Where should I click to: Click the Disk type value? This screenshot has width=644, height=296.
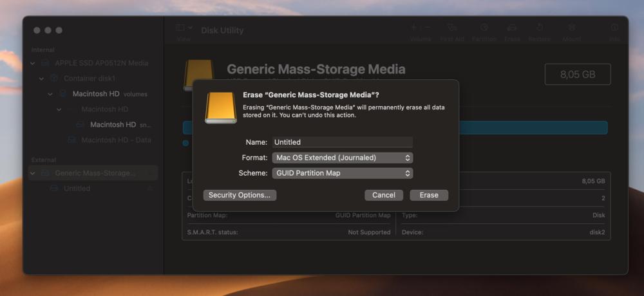(598, 216)
